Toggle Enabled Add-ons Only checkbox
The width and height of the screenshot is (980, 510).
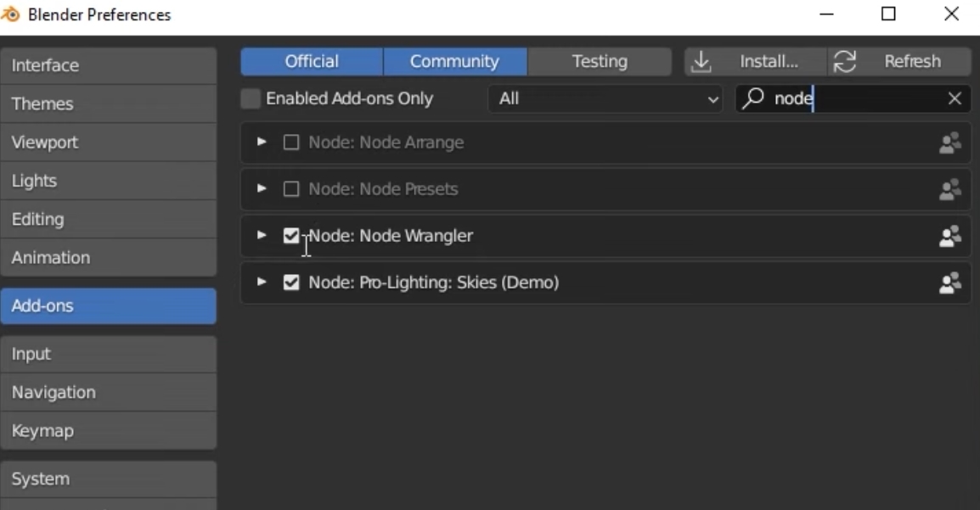pyautogui.click(x=251, y=98)
